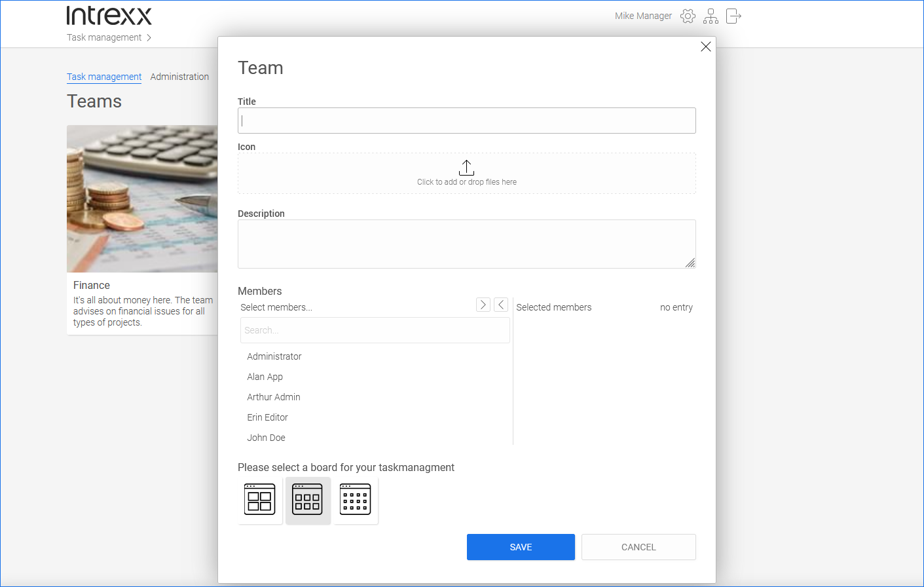Click the Finance team description text
This screenshot has height=587, width=924.
tap(143, 311)
